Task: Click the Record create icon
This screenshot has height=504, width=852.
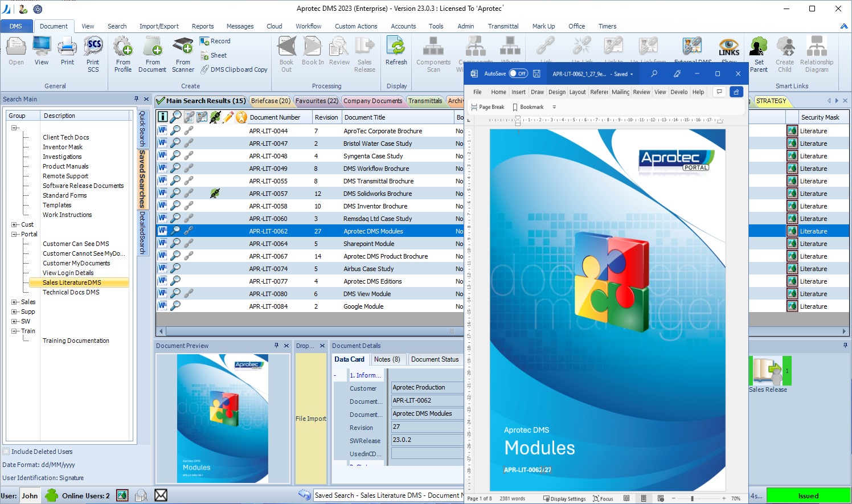Action: (215, 41)
